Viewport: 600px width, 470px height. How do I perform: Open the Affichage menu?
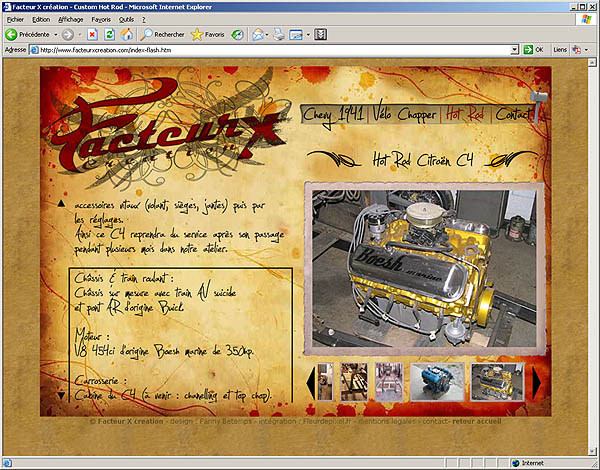[x=70, y=20]
